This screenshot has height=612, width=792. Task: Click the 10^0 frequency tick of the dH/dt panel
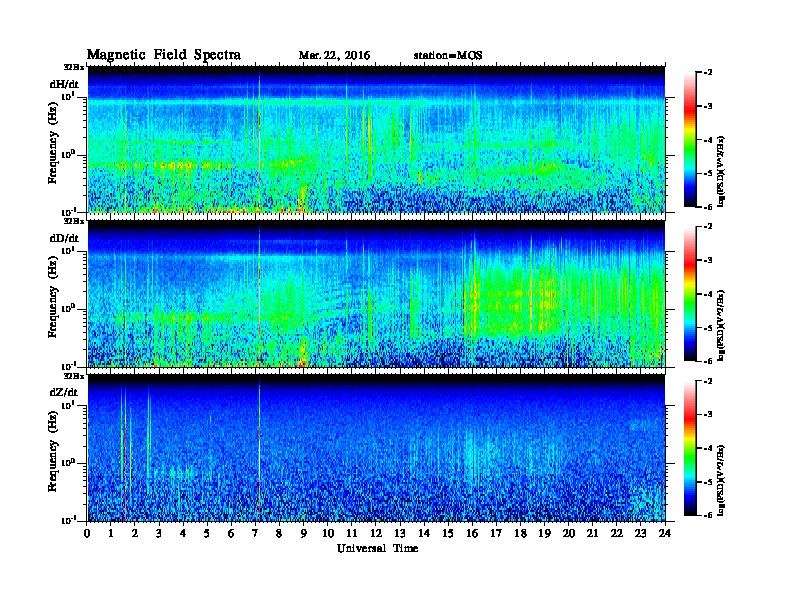click(x=68, y=154)
